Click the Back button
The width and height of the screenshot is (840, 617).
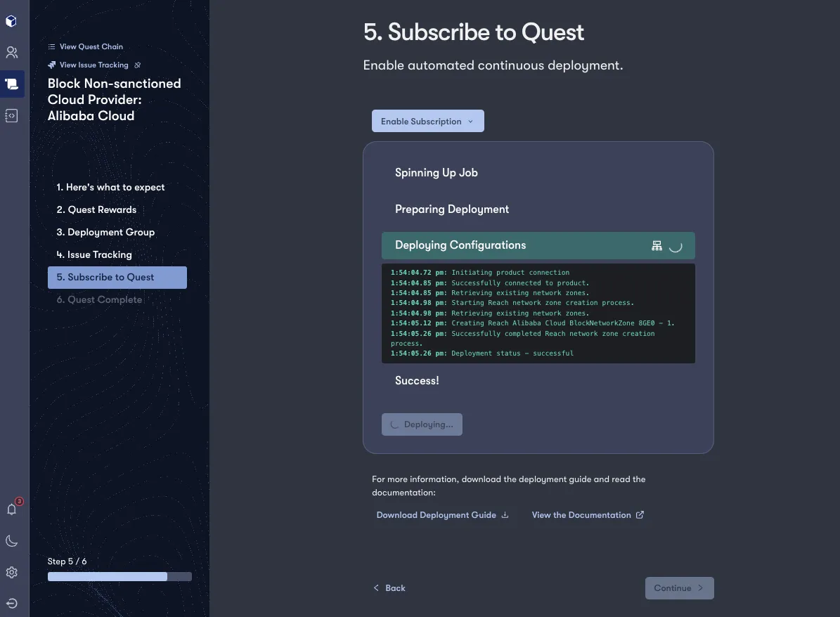point(389,587)
